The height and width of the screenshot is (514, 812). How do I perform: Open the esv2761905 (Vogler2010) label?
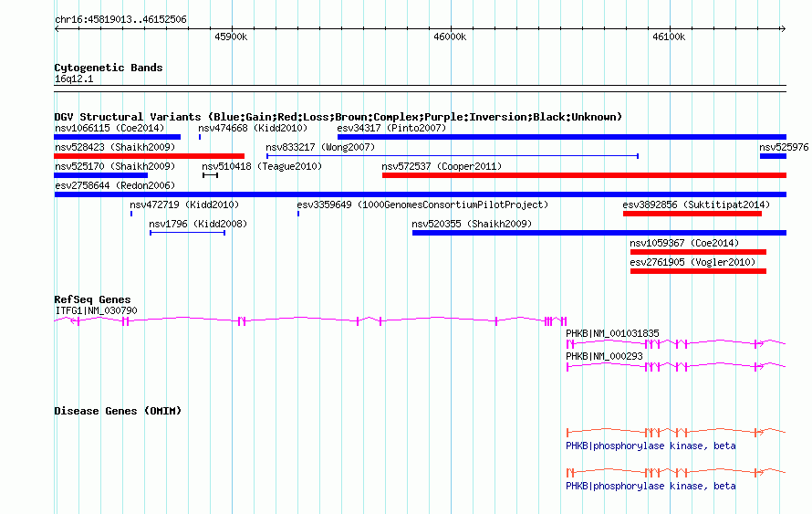[692, 262]
